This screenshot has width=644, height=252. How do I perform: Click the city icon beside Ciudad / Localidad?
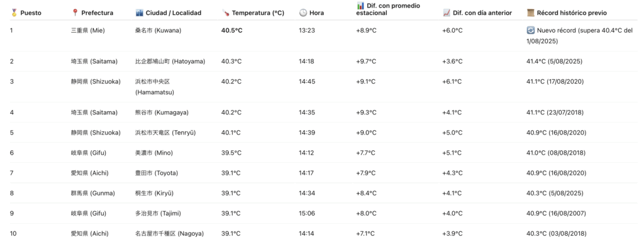(139, 13)
